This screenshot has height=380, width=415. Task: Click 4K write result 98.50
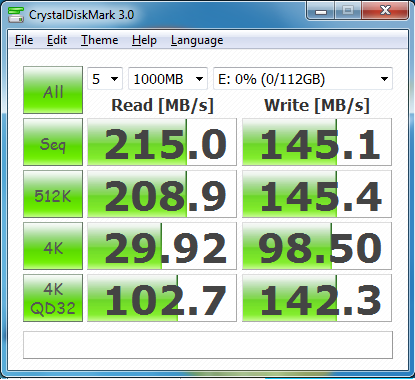317,246
